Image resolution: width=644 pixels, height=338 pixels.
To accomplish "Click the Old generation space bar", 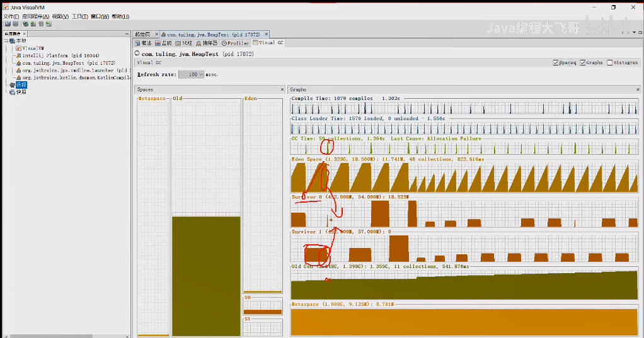I will click(x=206, y=276).
